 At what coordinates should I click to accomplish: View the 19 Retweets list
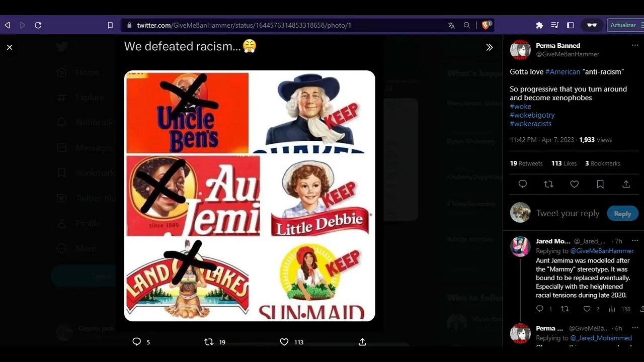[x=526, y=163]
